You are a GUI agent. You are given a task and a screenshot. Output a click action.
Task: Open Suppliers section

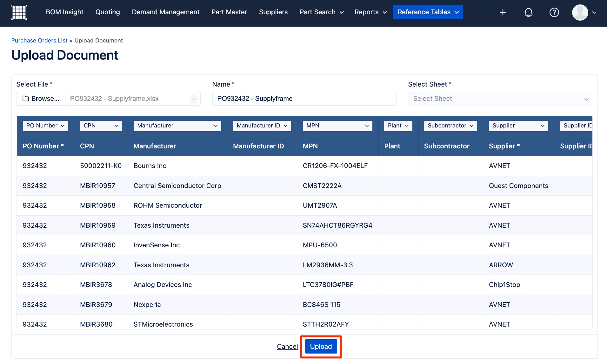click(273, 12)
